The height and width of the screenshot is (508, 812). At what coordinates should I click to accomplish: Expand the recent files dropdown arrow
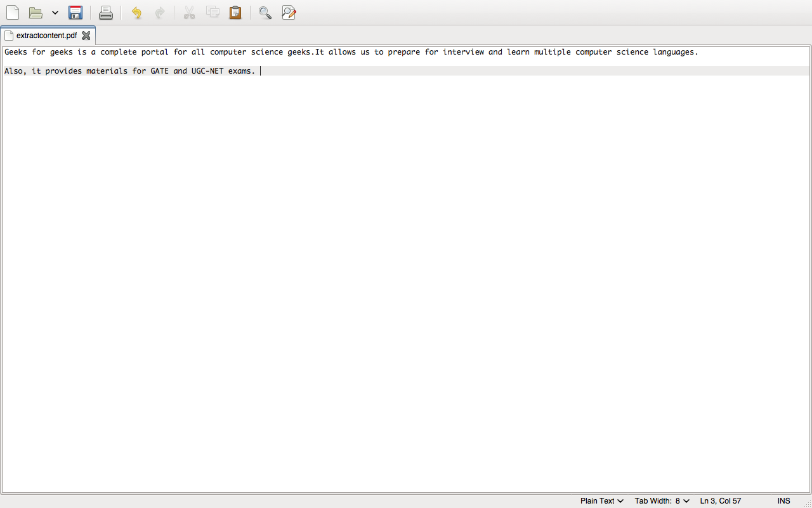coord(55,13)
